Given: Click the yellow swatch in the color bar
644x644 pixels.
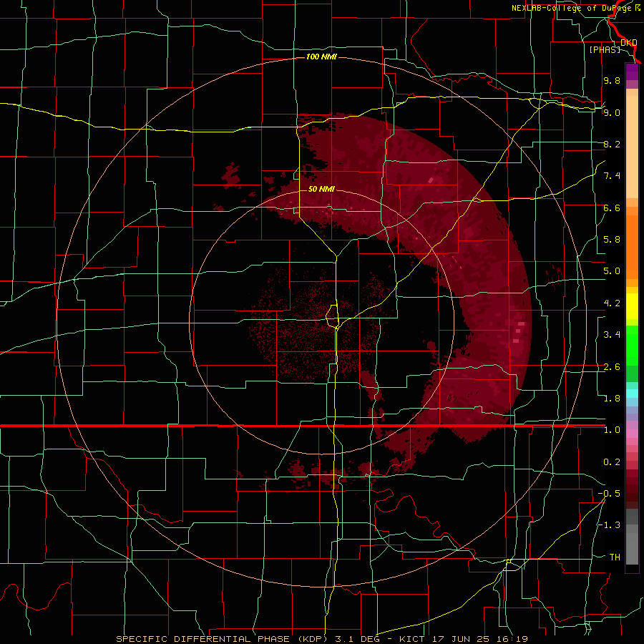Looking at the screenshot, I should (632, 306).
